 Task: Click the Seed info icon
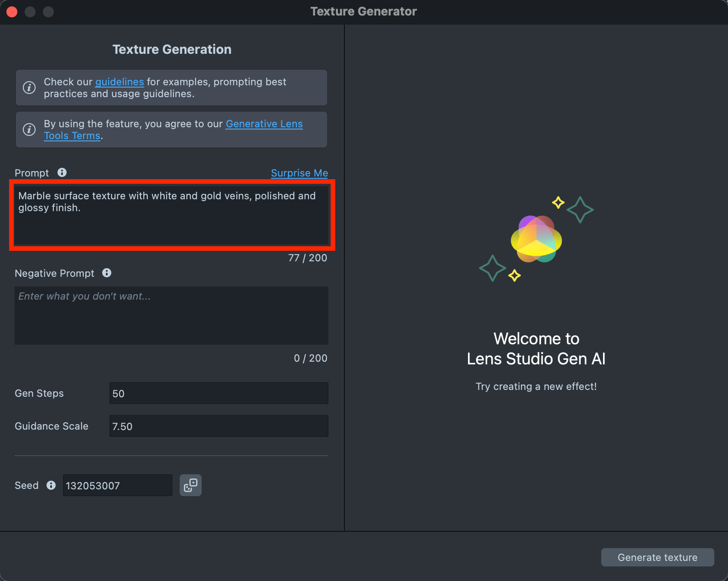(51, 485)
